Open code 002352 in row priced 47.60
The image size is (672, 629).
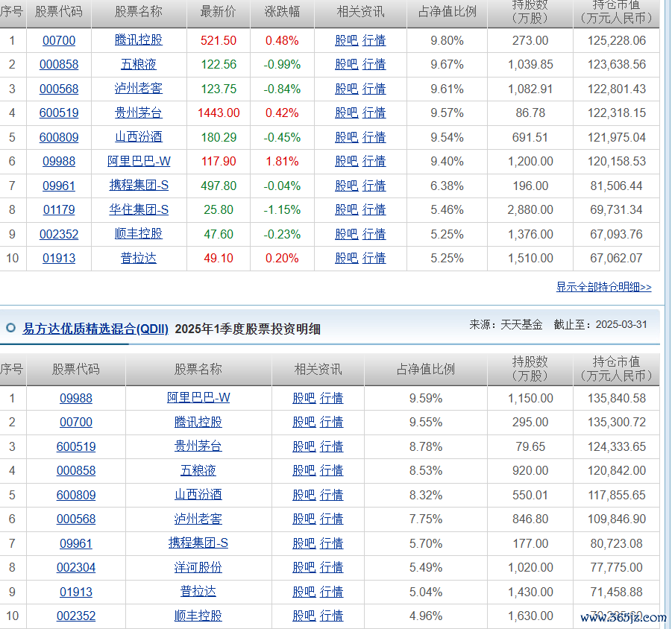[59, 234]
